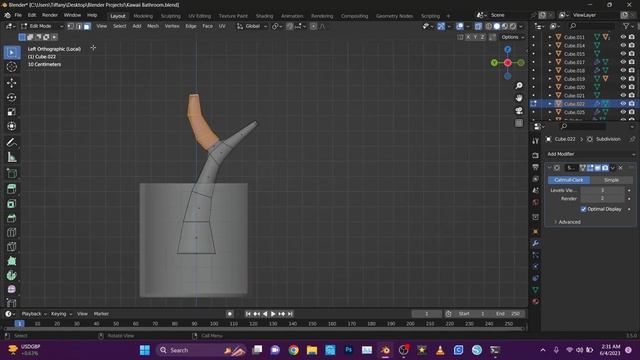This screenshot has height=360, width=640.
Task: Open Blender from the Windows taskbar
Action: (385, 350)
